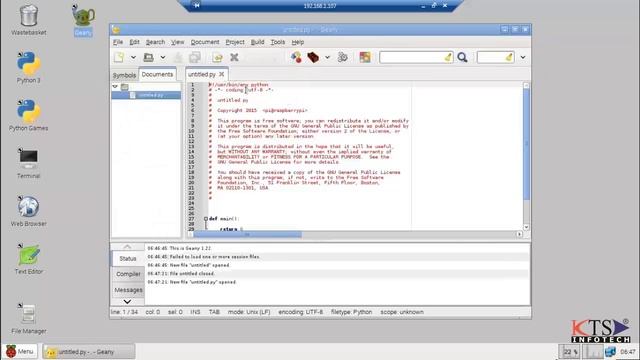Click the 'encoding: UTF-8' status bar entry

tap(300, 312)
